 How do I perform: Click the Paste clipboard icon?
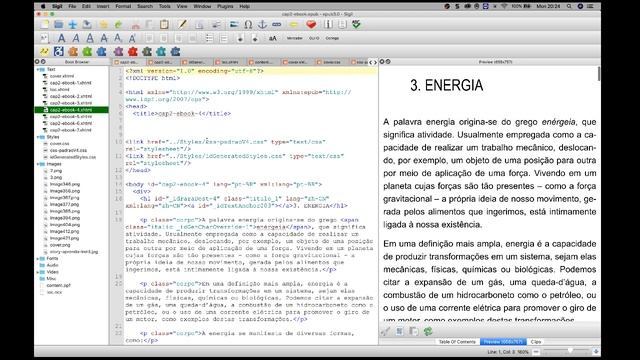[164, 24]
